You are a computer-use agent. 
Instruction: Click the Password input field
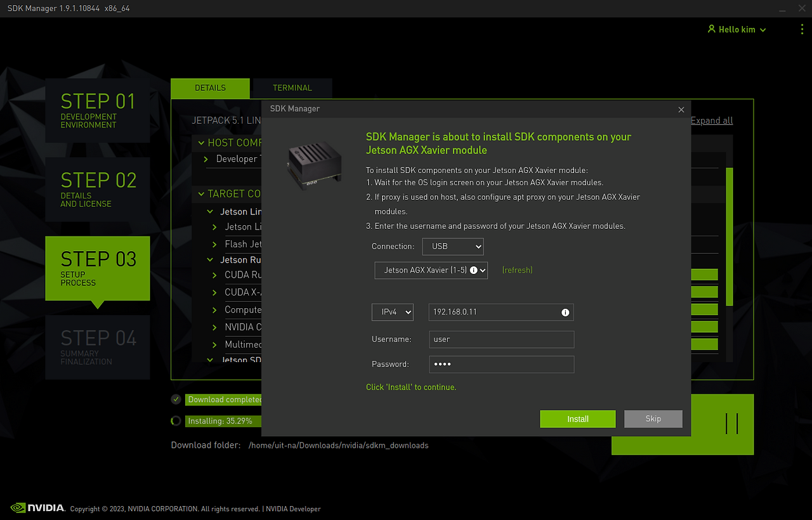(501, 364)
